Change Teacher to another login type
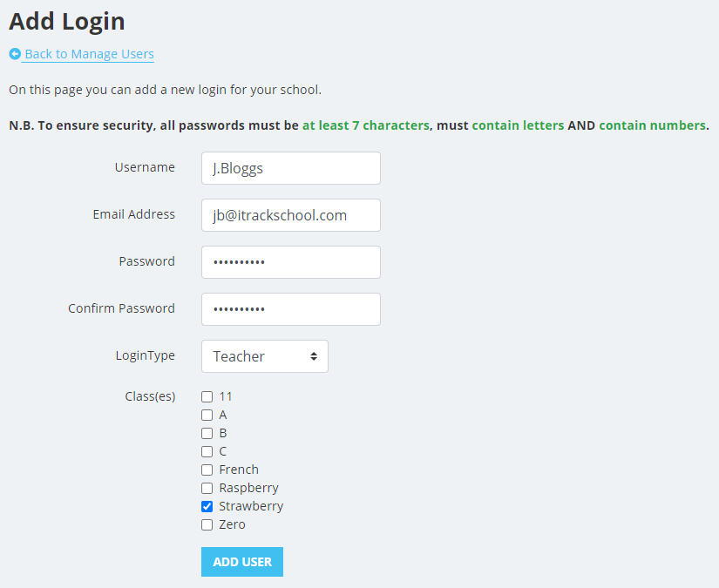 264,356
